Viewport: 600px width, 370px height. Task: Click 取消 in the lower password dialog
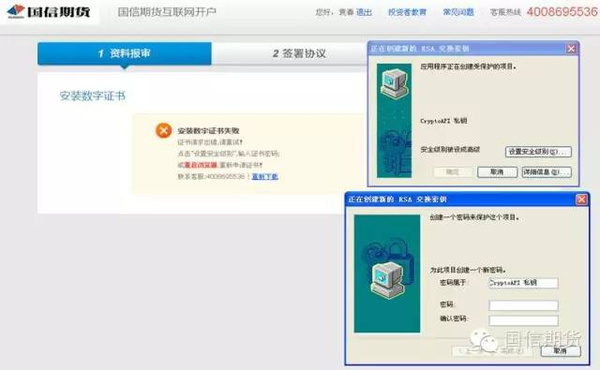(x=561, y=351)
